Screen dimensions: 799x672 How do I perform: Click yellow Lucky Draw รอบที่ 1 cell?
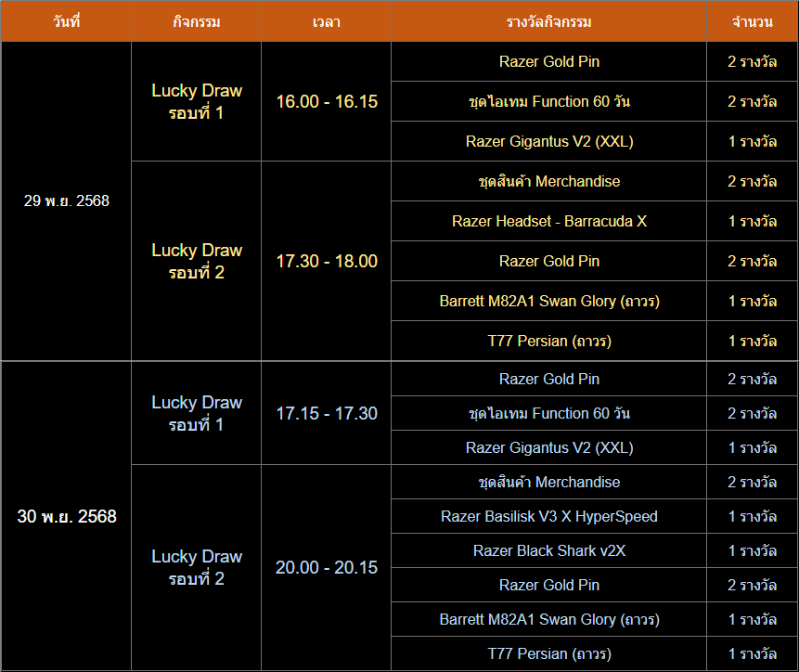pyautogui.click(x=196, y=101)
